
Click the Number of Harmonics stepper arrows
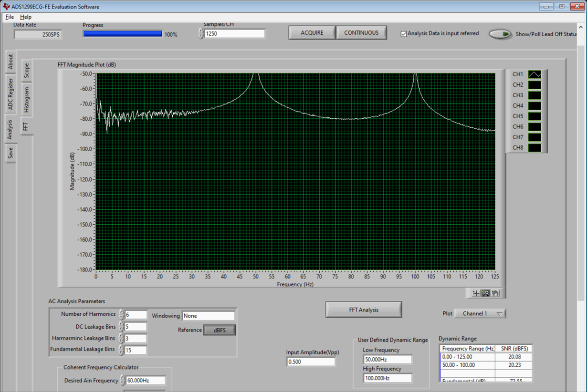121,314
